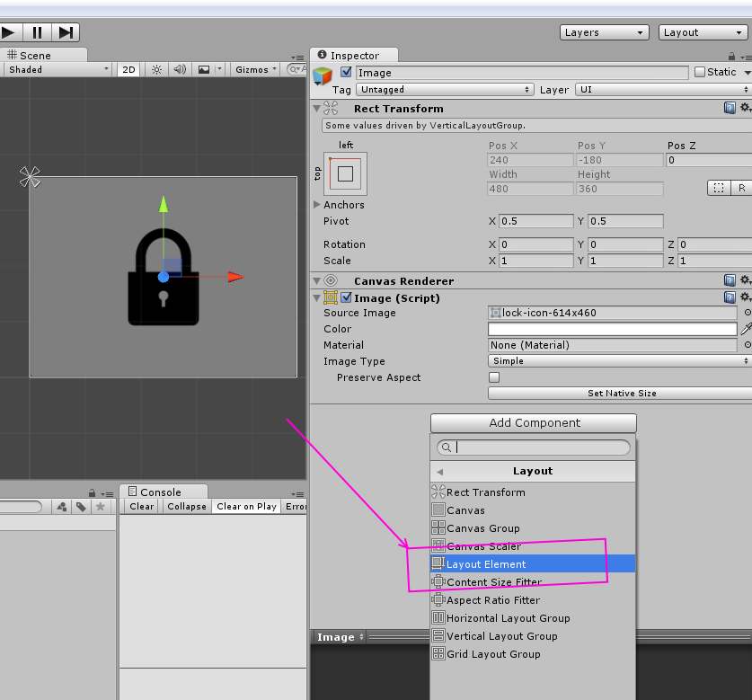
Task: Open the Layer UI dropdown
Action: tap(663, 90)
